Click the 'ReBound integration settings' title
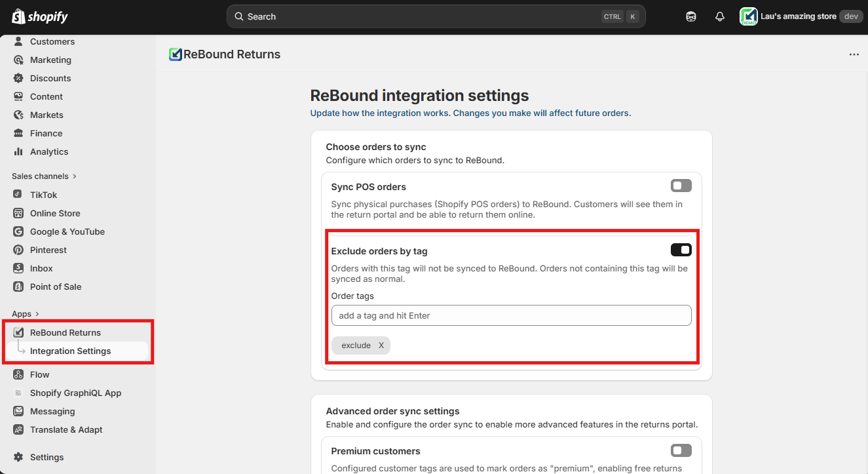Image resolution: width=868 pixels, height=474 pixels. point(419,95)
